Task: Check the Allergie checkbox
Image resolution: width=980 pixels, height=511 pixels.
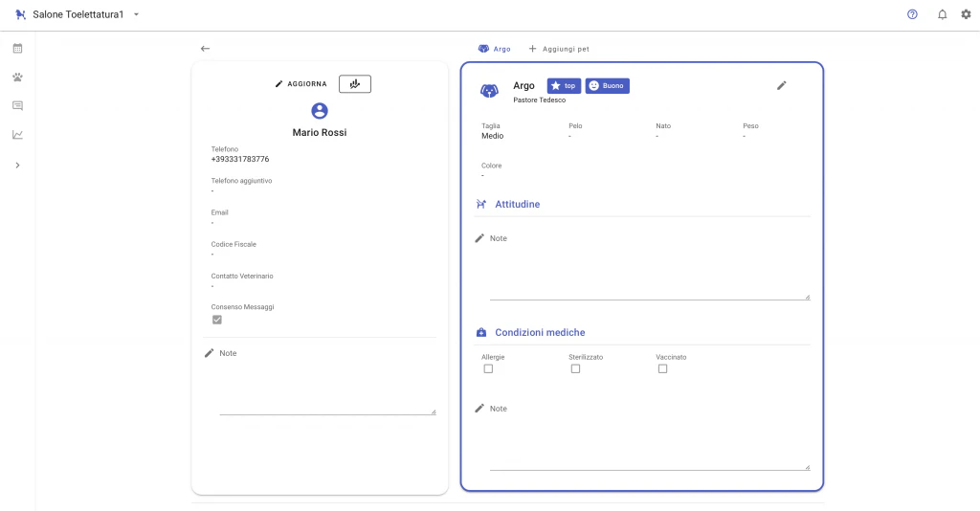Action: (488, 368)
